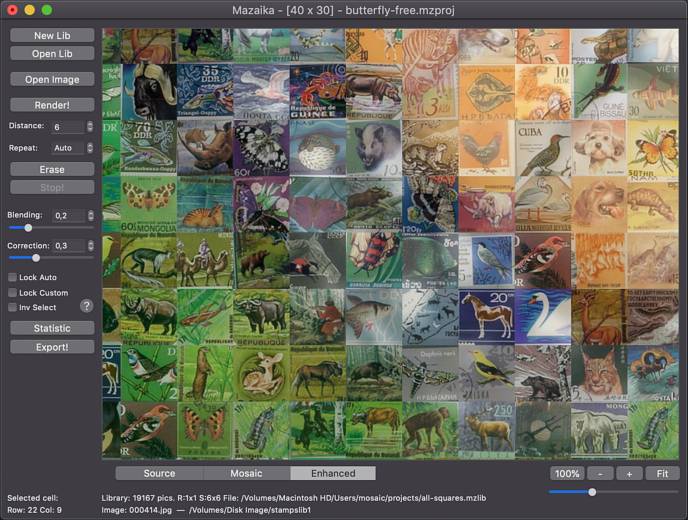Select the white swan stamp tile
The image size is (688, 520).
[x=543, y=316]
